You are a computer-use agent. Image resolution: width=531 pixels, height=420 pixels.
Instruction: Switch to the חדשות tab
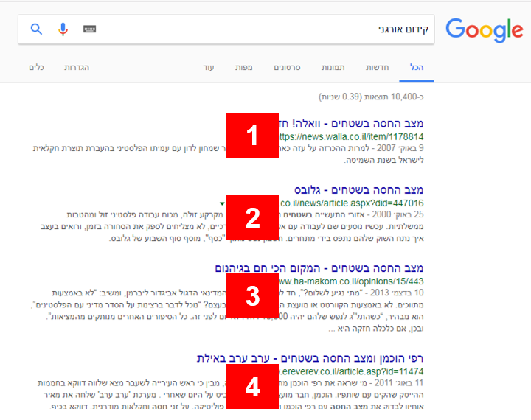point(378,67)
